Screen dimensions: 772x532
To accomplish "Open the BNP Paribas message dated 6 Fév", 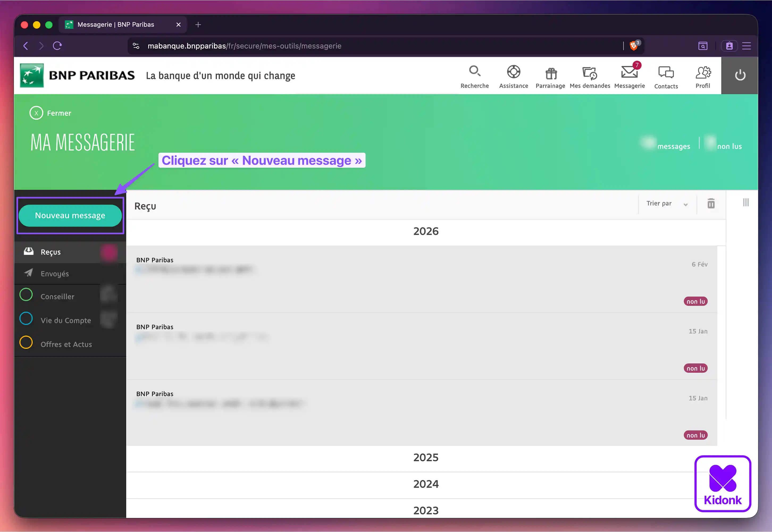I will click(422, 279).
